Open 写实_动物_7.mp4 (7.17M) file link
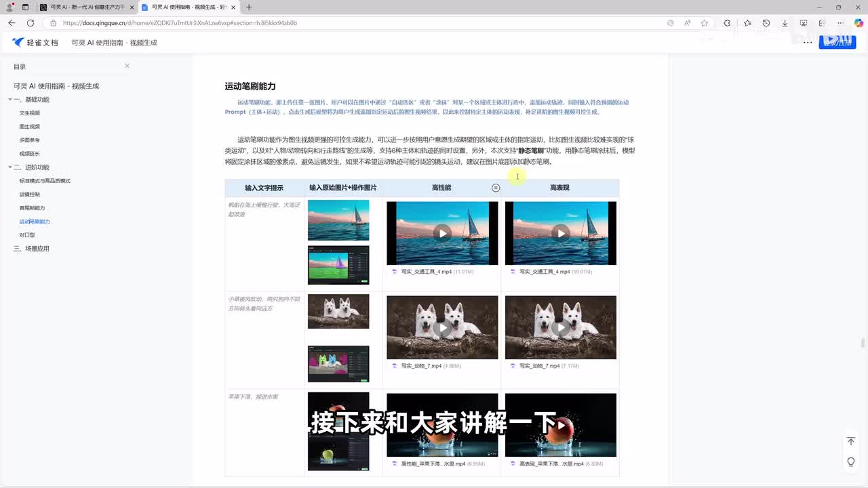This screenshot has height=488, width=868. point(544,366)
